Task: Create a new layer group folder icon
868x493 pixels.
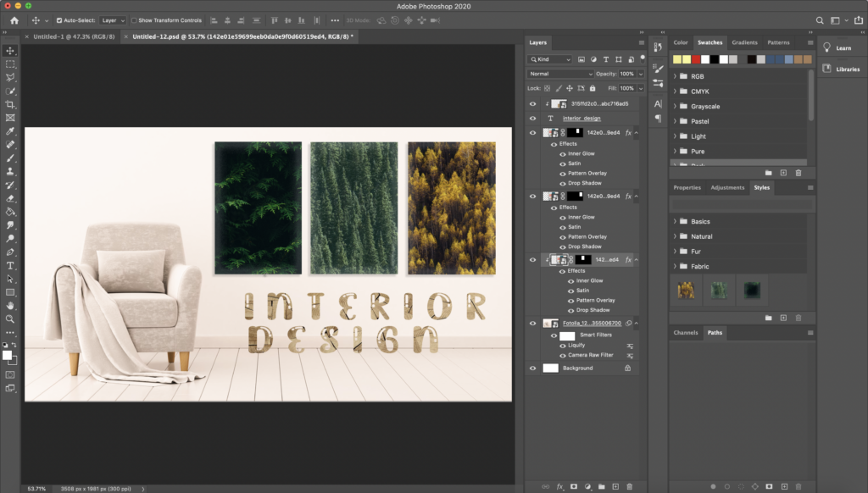Action: pyautogui.click(x=602, y=486)
